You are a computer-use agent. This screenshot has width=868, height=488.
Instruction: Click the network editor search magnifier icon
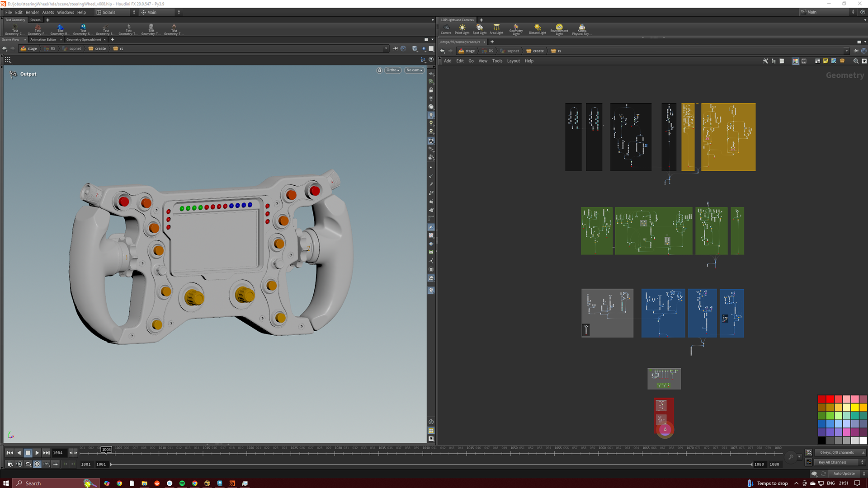pos(855,61)
